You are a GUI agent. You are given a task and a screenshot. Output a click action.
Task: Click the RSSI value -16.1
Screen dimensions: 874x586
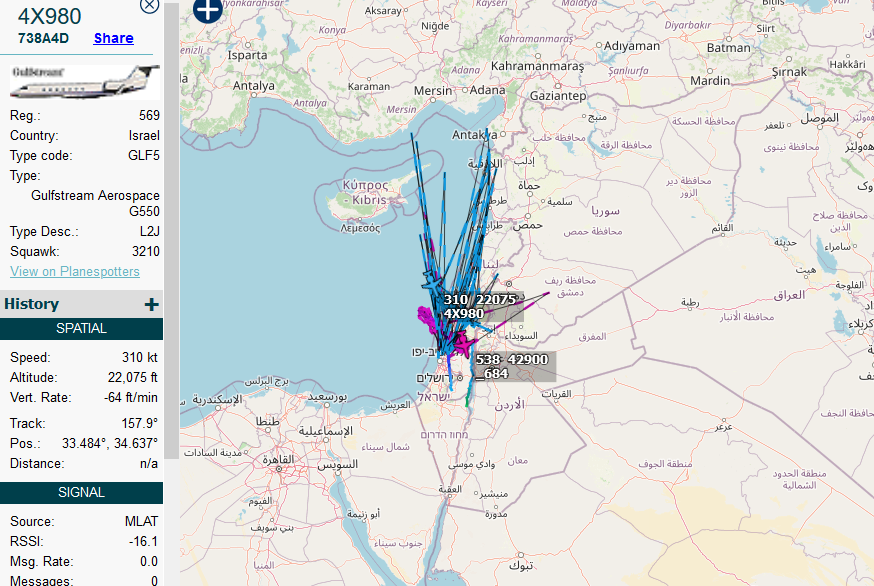144,541
